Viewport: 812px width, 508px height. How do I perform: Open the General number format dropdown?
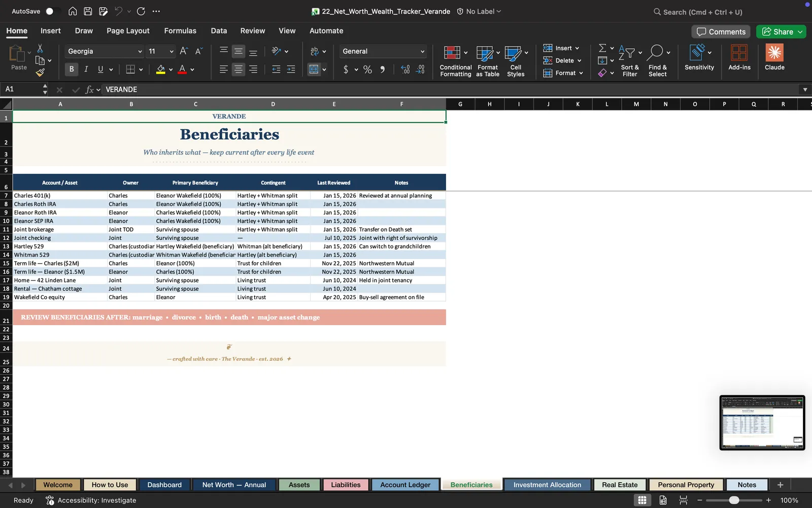422,51
